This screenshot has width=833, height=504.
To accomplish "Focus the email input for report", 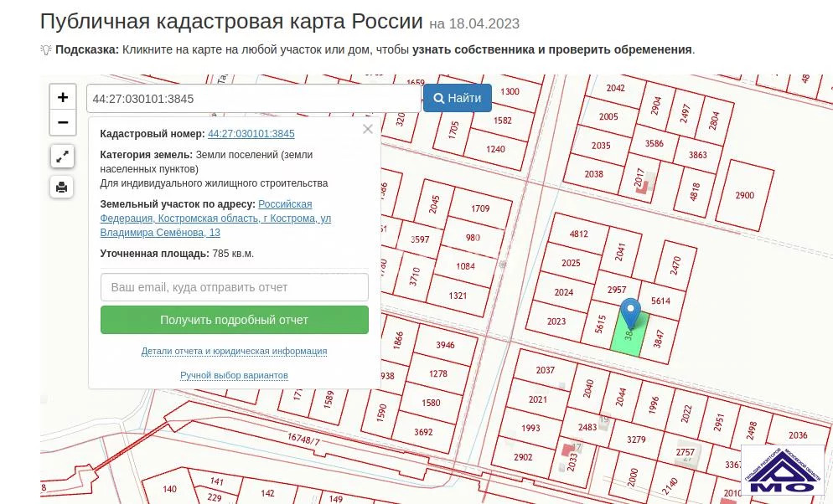I will (235, 287).
